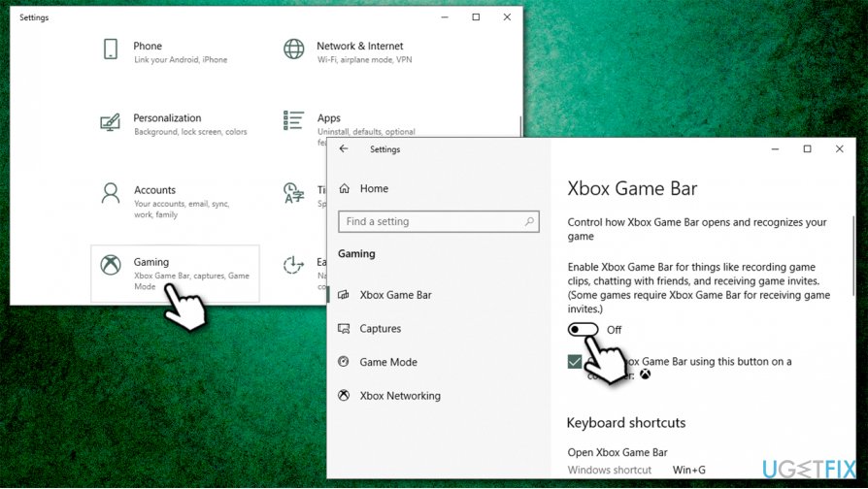
Task: Click 'Wi-Fi, airplane mode, VPN' description
Action: point(364,59)
